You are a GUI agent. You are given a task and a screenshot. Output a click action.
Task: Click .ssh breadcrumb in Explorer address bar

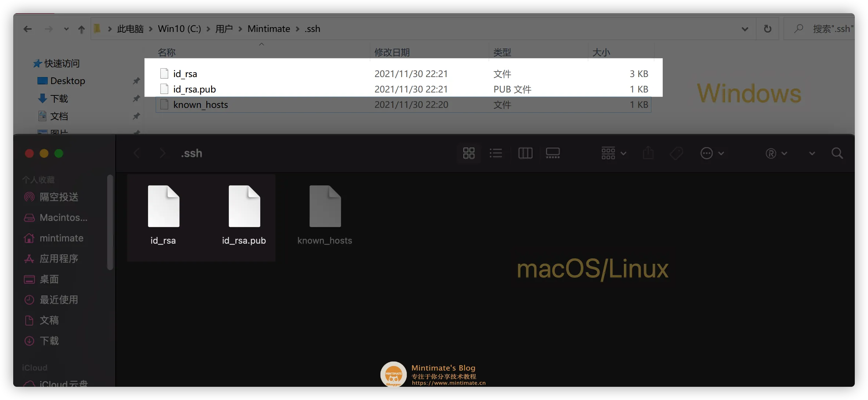pyautogui.click(x=312, y=29)
